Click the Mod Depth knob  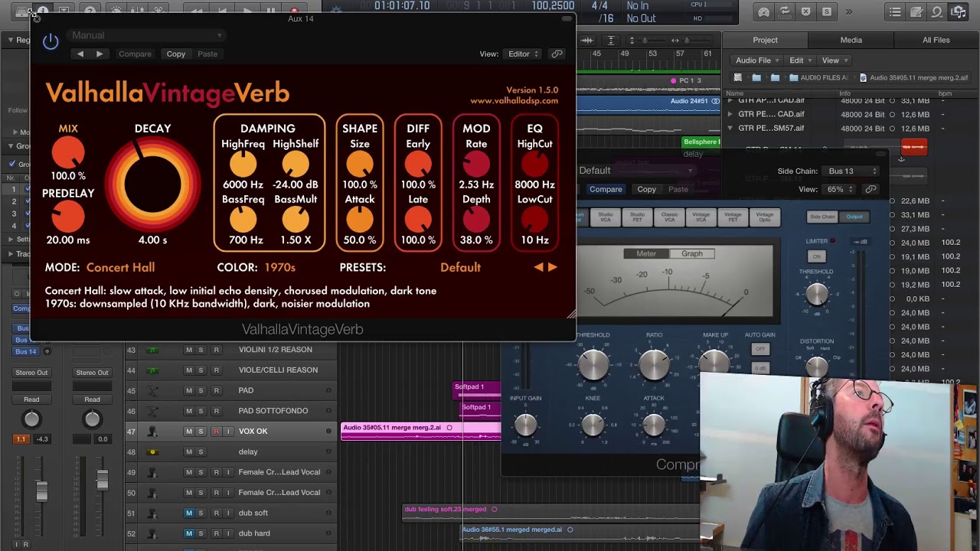(x=476, y=220)
